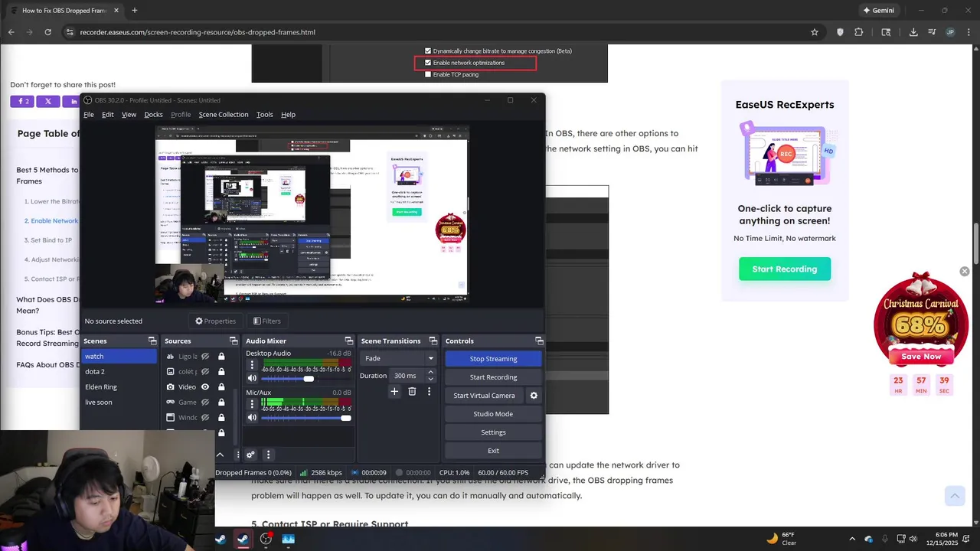
Task: Adjust the Mic/Aux volume slider
Action: point(306,417)
